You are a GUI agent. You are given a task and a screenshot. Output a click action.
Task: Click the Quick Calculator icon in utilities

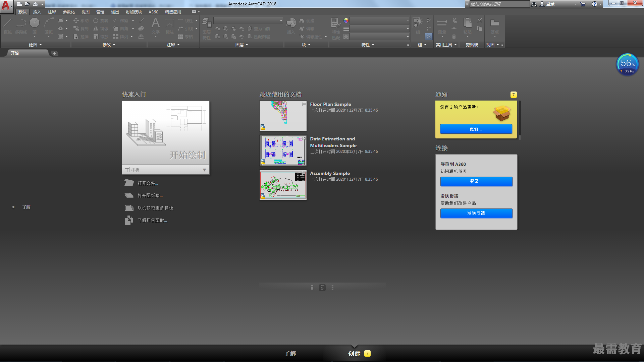pos(454,37)
